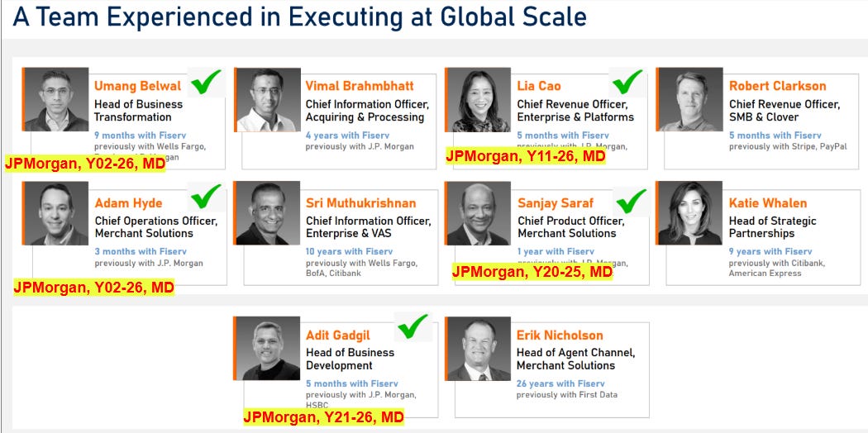Click the green checkmark next to Sanjay Saraf

tap(631, 202)
